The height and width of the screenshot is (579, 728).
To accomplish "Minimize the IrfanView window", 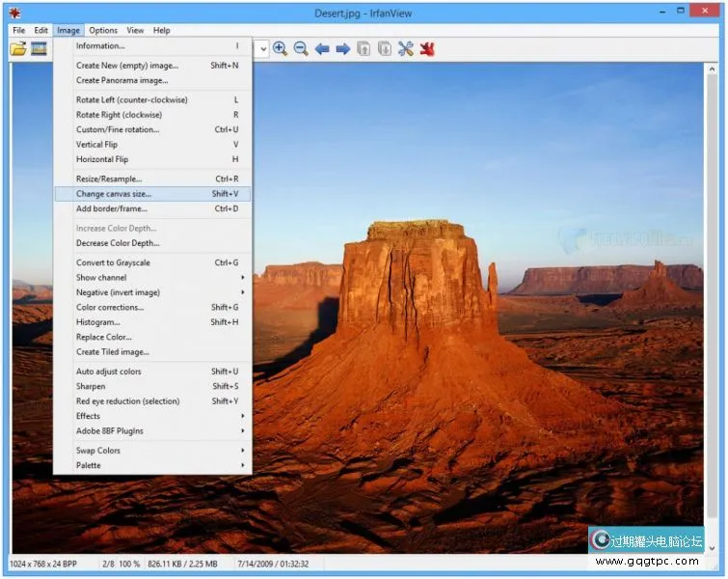I will 662,12.
